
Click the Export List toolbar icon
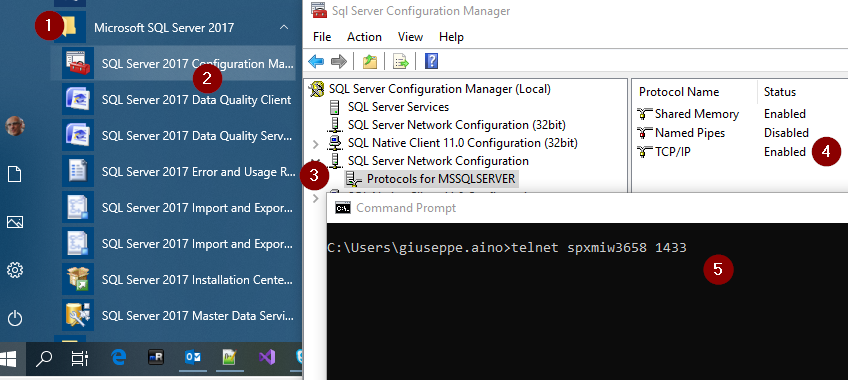(401, 62)
